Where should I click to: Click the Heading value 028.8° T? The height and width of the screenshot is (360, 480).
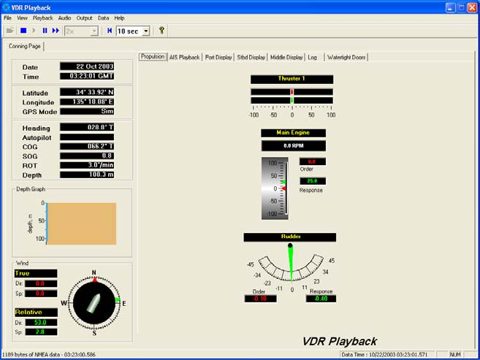pyautogui.click(x=87, y=127)
